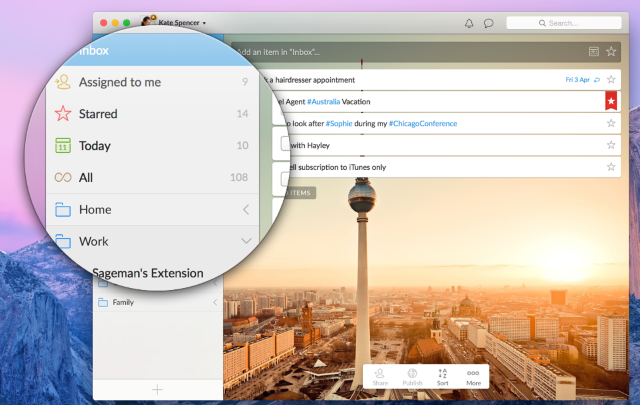Click the infinity icon beside All
The height and width of the screenshot is (405, 640).
pos(63,177)
